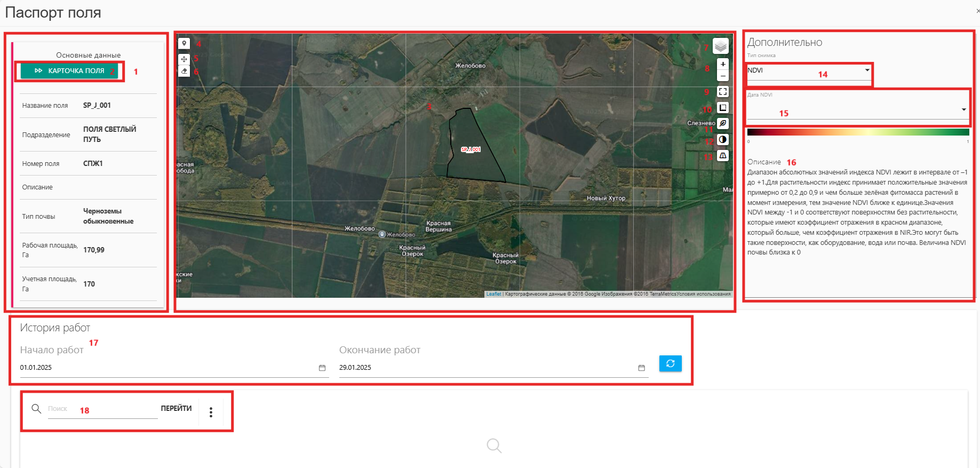This screenshot has height=468, width=980.
Task: Click the map marker pin tool
Action: coord(184,43)
